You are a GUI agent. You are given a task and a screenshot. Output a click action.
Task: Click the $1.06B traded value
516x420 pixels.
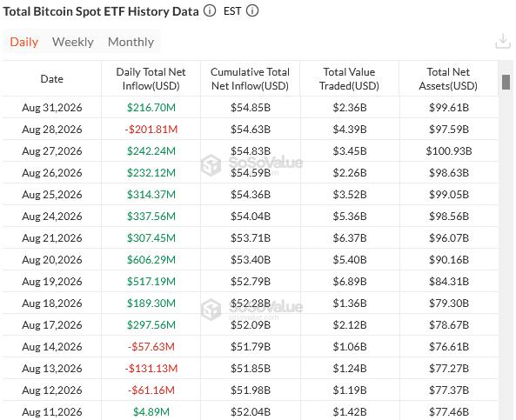point(350,346)
